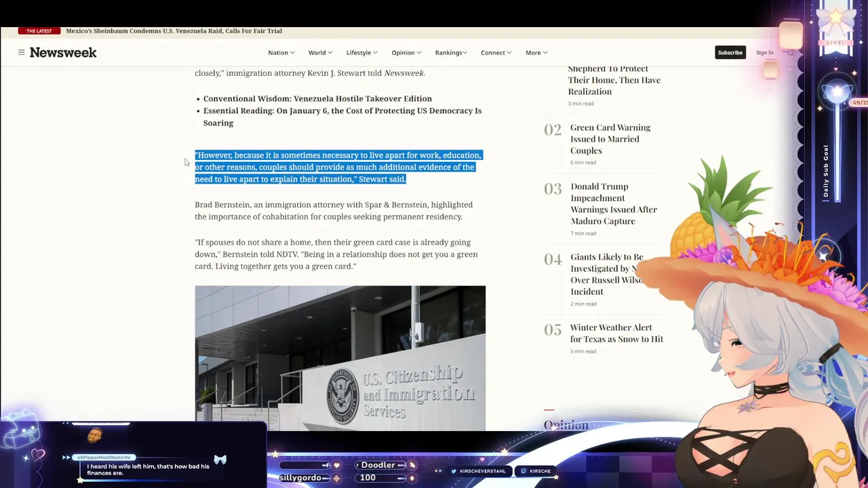Open the hamburger menu beside Newsweek logo
Viewport: 868px width, 488px height.
[21, 52]
